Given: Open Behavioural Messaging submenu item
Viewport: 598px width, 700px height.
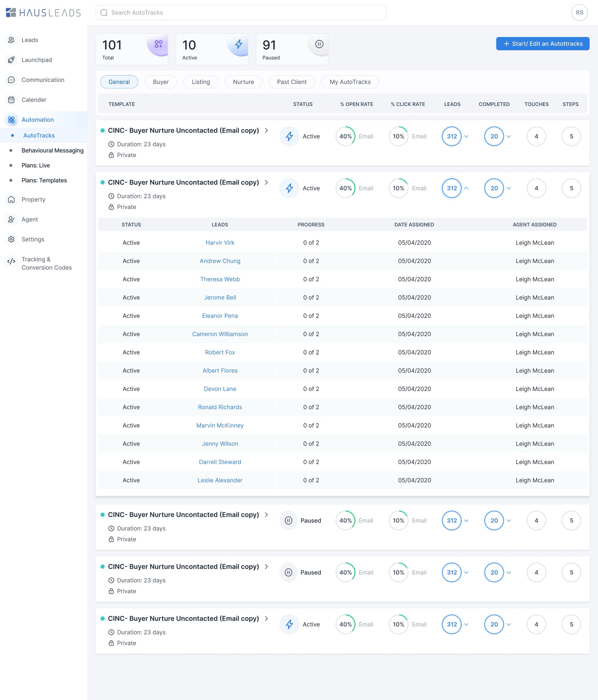Looking at the screenshot, I should 52,150.
